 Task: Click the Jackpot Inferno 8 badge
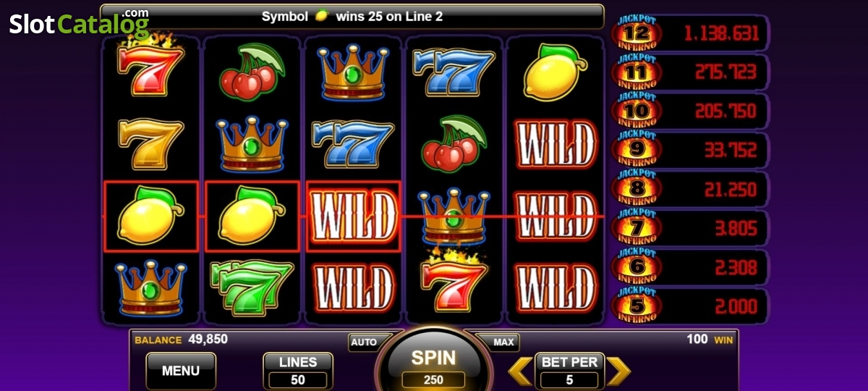coord(637,189)
